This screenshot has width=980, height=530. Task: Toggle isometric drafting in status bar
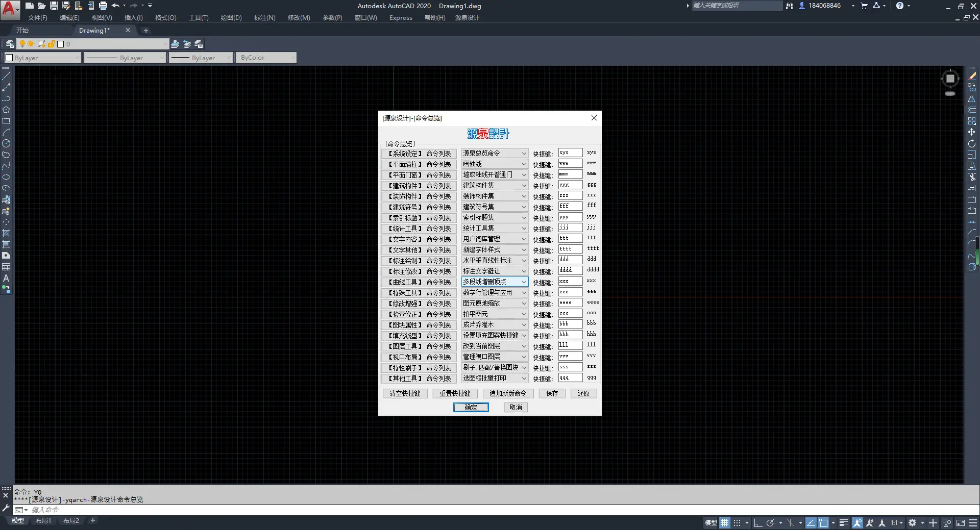[790, 522]
